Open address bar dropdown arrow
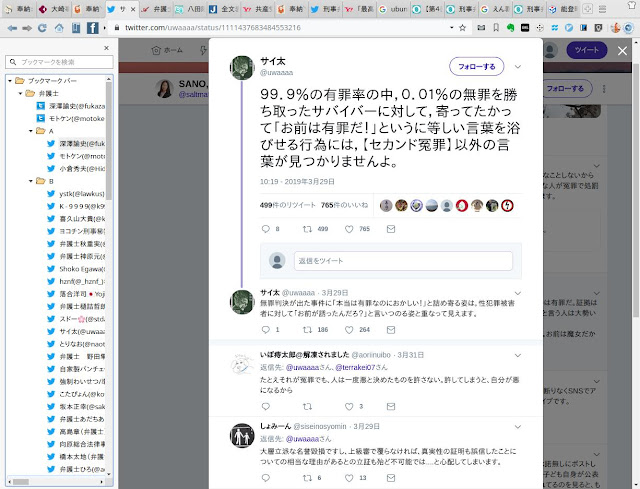Screen dimensions: 640x489 (x=451, y=28)
